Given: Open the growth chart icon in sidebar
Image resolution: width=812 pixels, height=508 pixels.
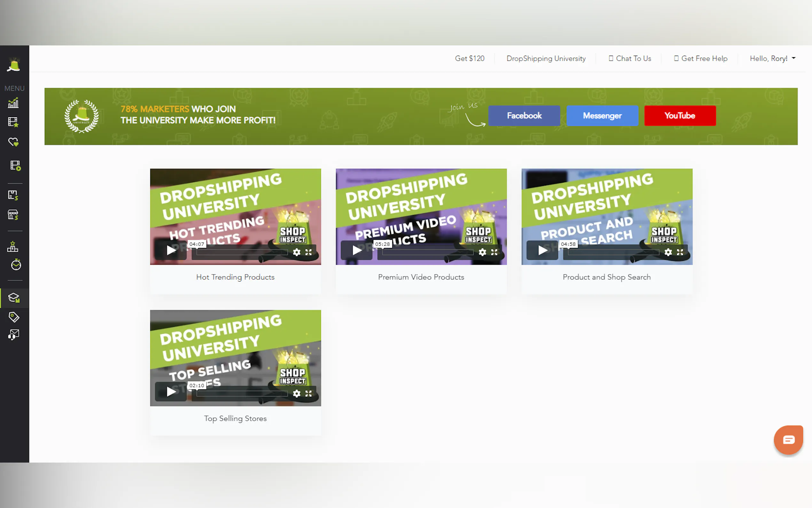Looking at the screenshot, I should coord(13,103).
